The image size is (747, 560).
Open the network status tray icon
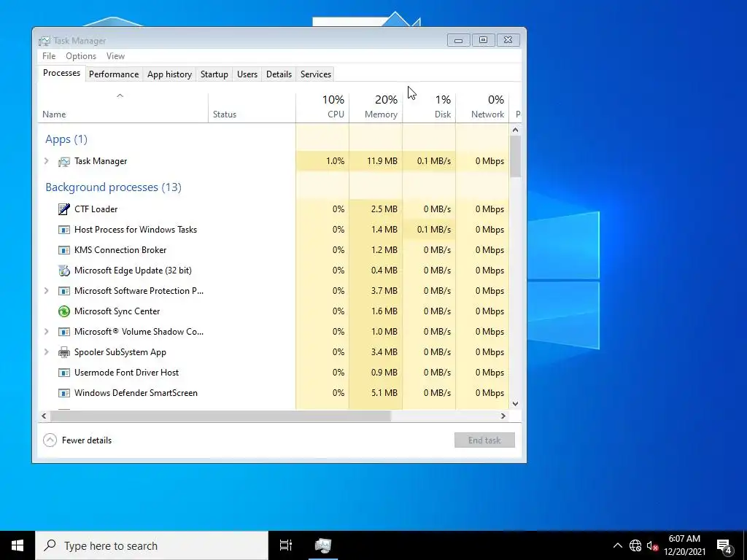coord(635,545)
